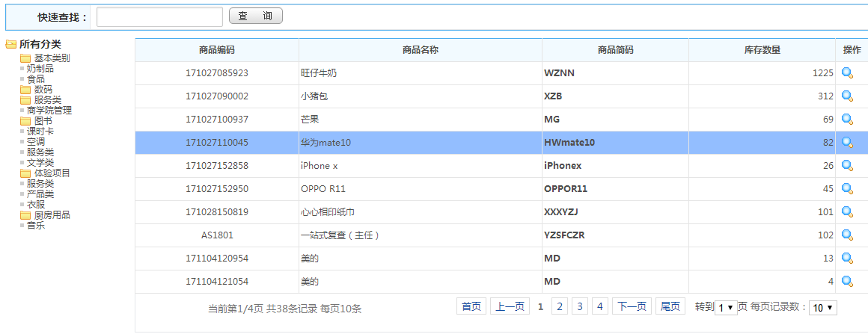Open magnifier icon for OPPO R11 row
The image size is (868, 334).
(x=847, y=188)
